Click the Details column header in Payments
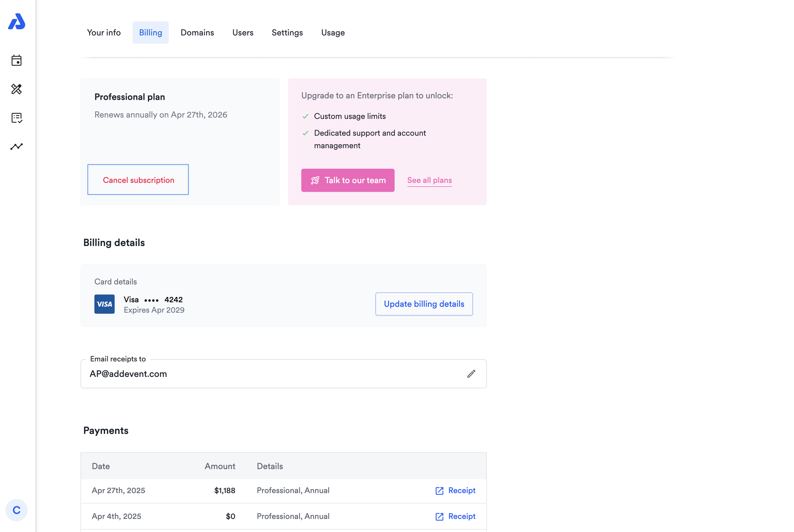The width and height of the screenshot is (794, 532). pyautogui.click(x=270, y=466)
